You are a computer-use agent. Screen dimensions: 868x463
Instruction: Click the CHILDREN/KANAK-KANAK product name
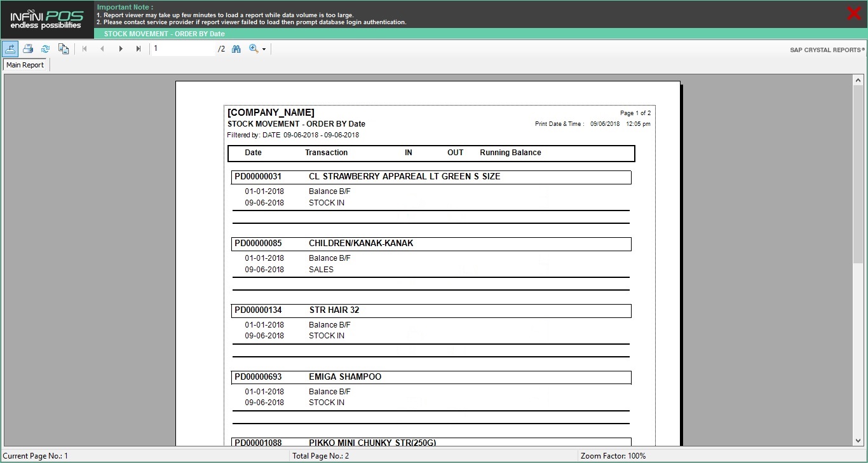[361, 243]
